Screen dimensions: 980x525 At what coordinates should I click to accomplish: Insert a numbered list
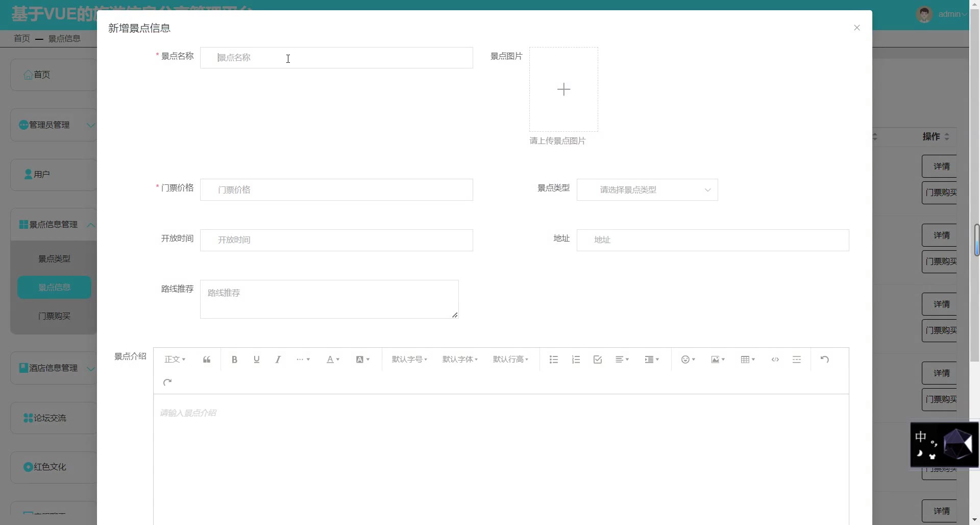pos(576,360)
